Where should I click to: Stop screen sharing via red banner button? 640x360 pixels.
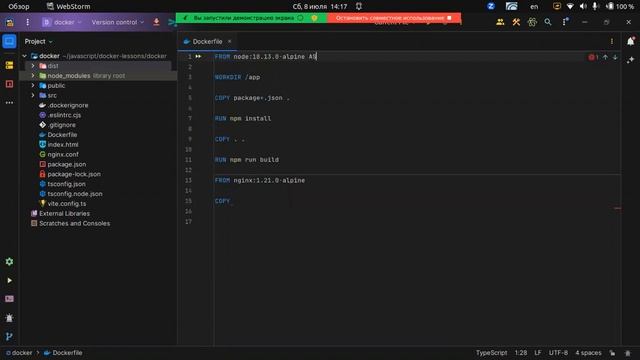[x=394, y=18]
